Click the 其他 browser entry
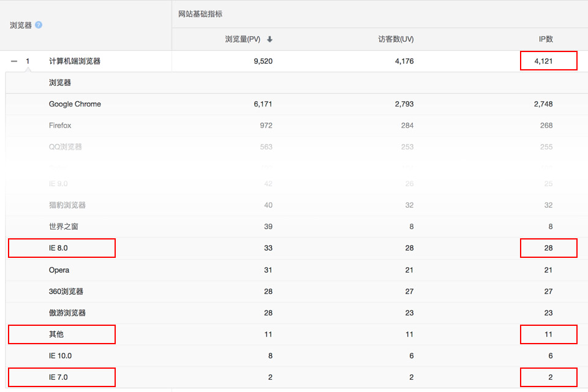The image size is (588, 392). click(x=56, y=334)
